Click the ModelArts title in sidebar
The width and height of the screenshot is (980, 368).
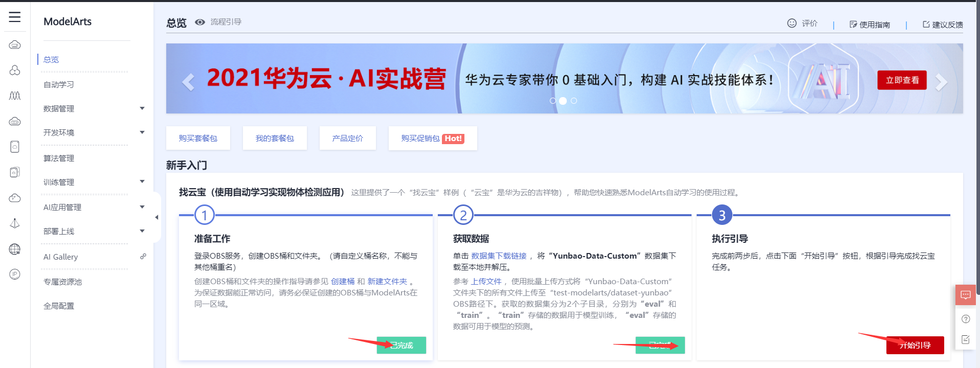[68, 21]
